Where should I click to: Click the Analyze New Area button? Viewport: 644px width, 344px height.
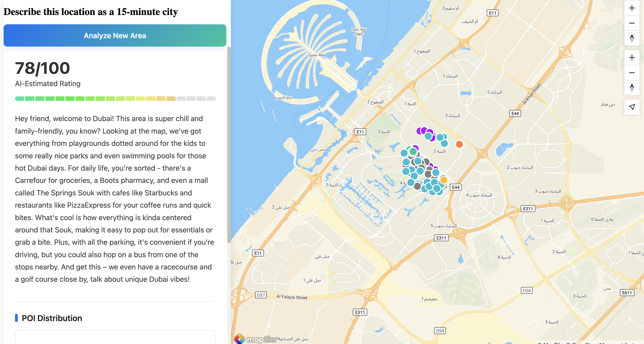(x=115, y=35)
